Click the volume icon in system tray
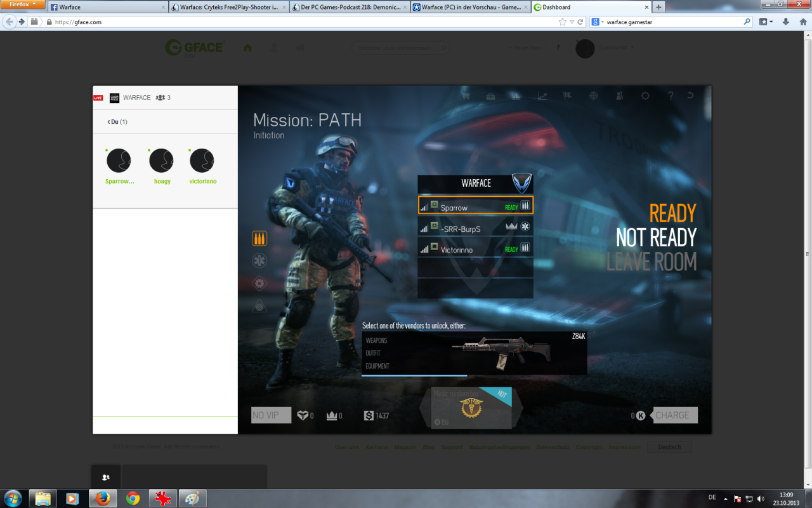812x508 pixels. tap(761, 498)
